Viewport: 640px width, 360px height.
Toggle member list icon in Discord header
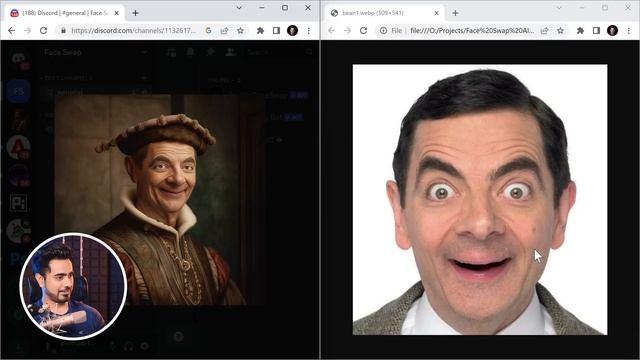point(230,52)
